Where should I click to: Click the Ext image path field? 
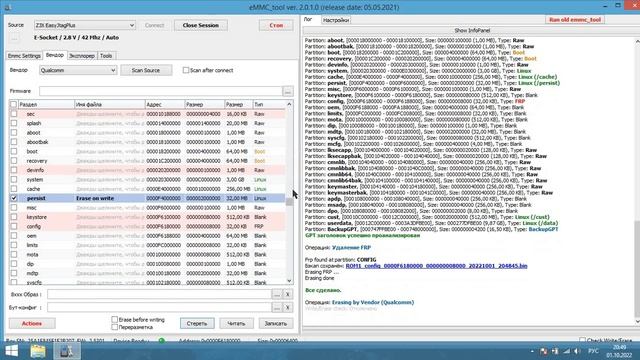coord(159,294)
